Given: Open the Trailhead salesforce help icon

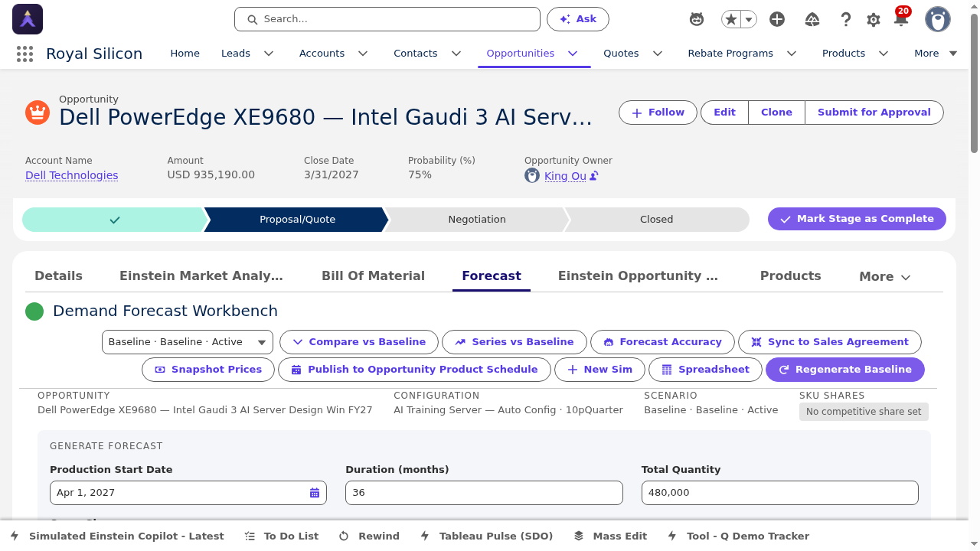Looking at the screenshot, I should (813, 20).
